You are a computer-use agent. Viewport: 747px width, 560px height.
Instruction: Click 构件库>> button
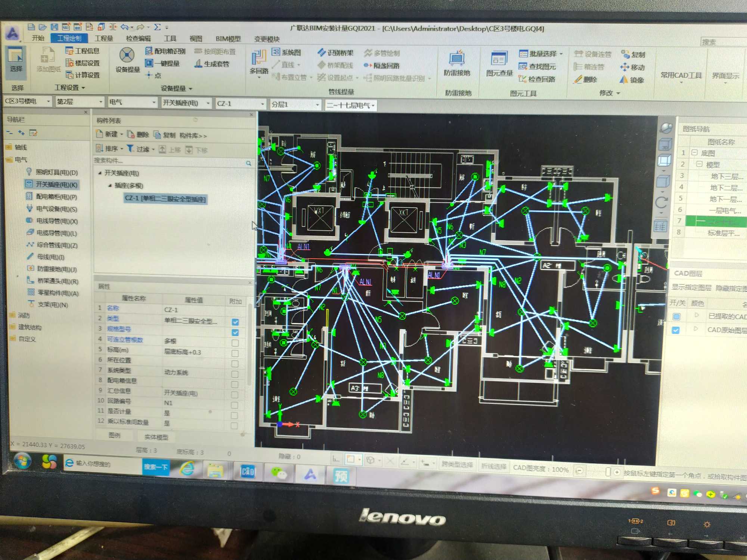click(x=193, y=136)
